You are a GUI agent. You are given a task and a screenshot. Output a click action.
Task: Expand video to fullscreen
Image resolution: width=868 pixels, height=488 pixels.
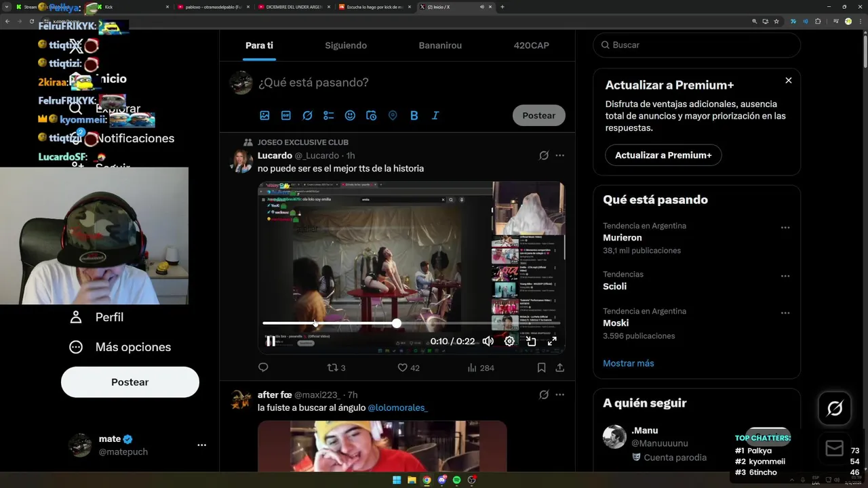click(552, 341)
